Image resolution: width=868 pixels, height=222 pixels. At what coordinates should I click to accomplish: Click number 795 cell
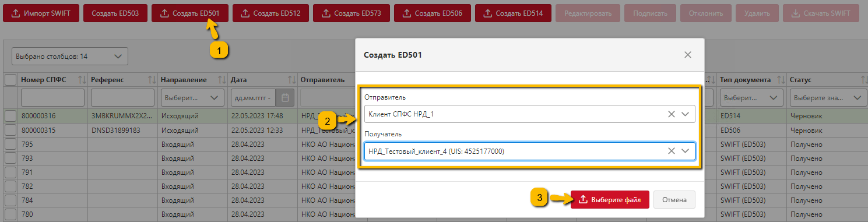tap(53, 144)
